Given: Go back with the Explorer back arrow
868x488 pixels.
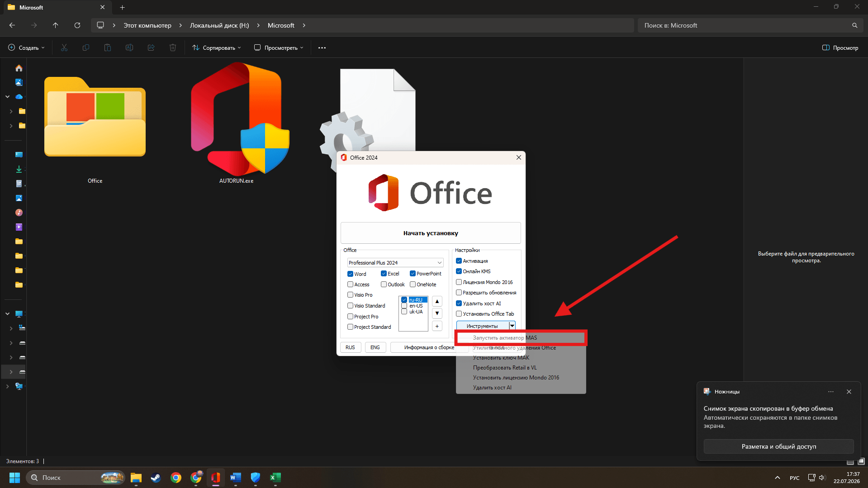Looking at the screenshot, I should [12, 25].
